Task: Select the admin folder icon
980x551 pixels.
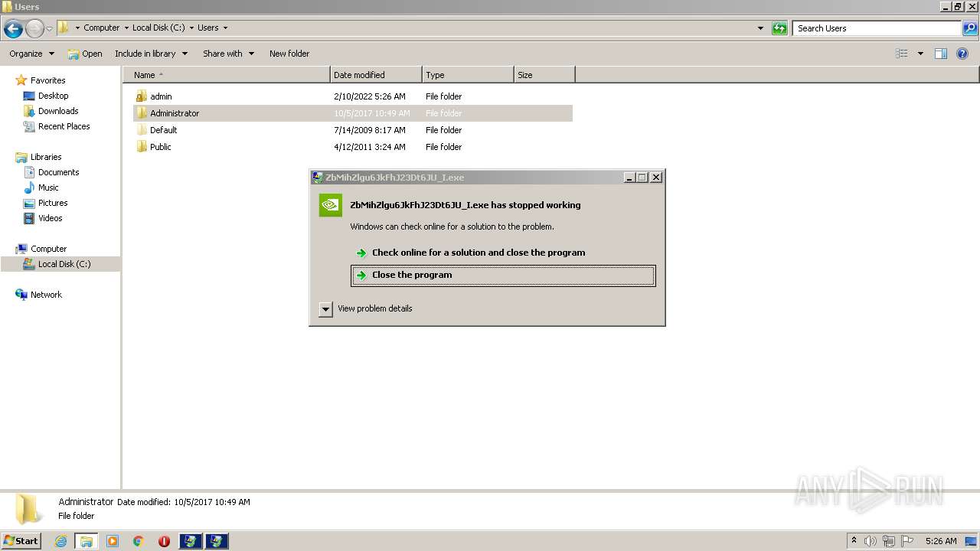Action: point(142,96)
